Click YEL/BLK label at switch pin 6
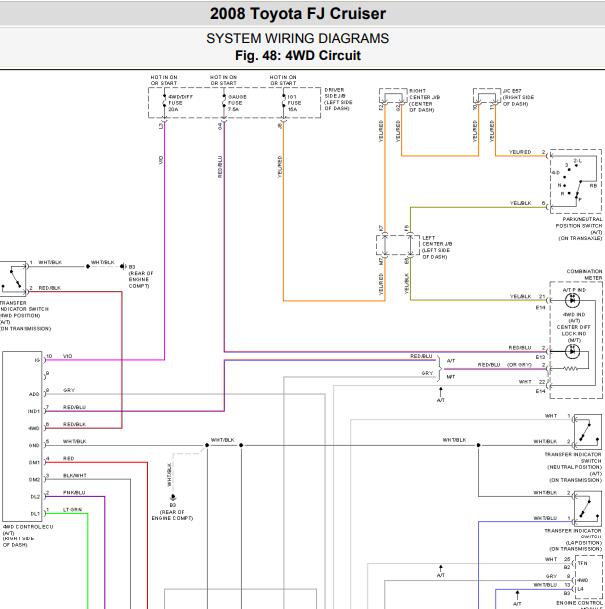Image resolution: width=605 pixels, height=609 pixels. (x=520, y=203)
